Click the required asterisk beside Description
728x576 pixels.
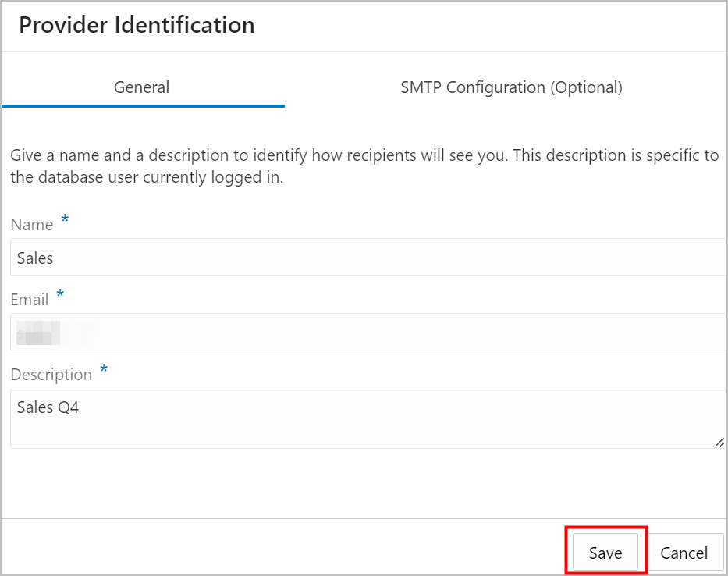[104, 370]
